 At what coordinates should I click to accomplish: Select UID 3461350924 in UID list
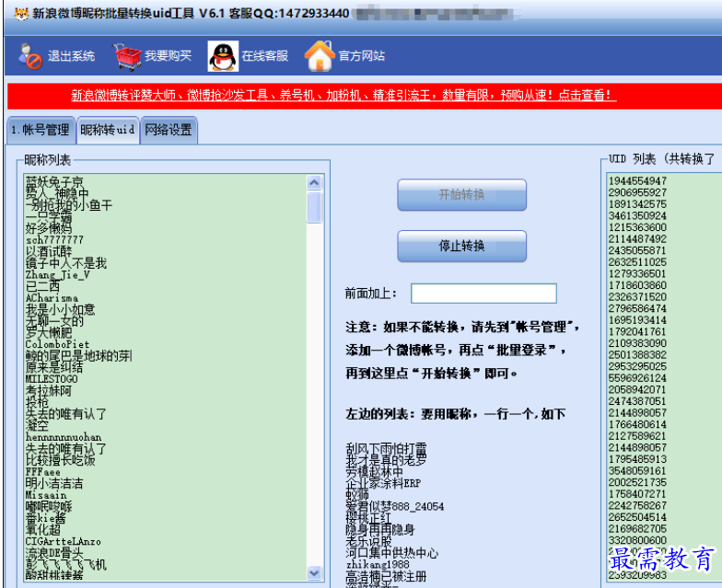pyautogui.click(x=637, y=215)
